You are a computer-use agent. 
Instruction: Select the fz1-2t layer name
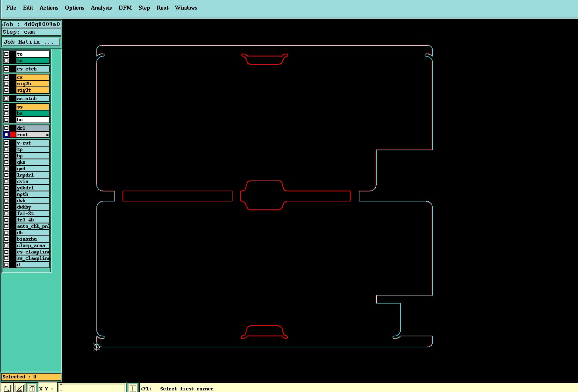click(x=32, y=213)
